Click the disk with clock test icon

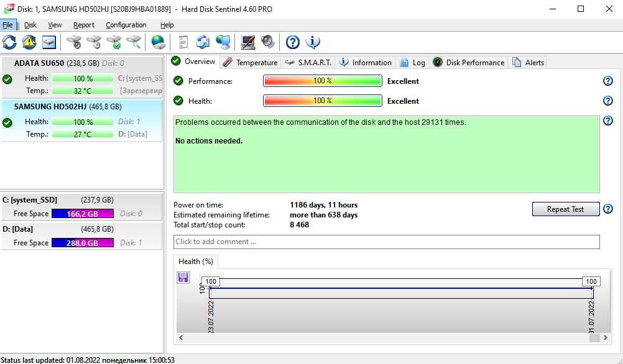94,42
